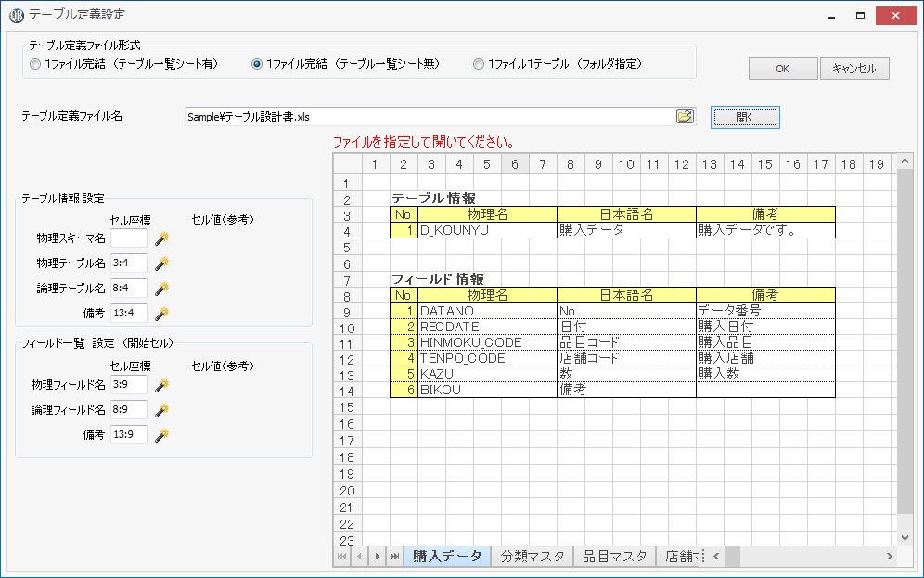Screen dimensions: 924x578
Task: Switch to the 分類マスタ sheet tab
Action: pyautogui.click(x=533, y=556)
